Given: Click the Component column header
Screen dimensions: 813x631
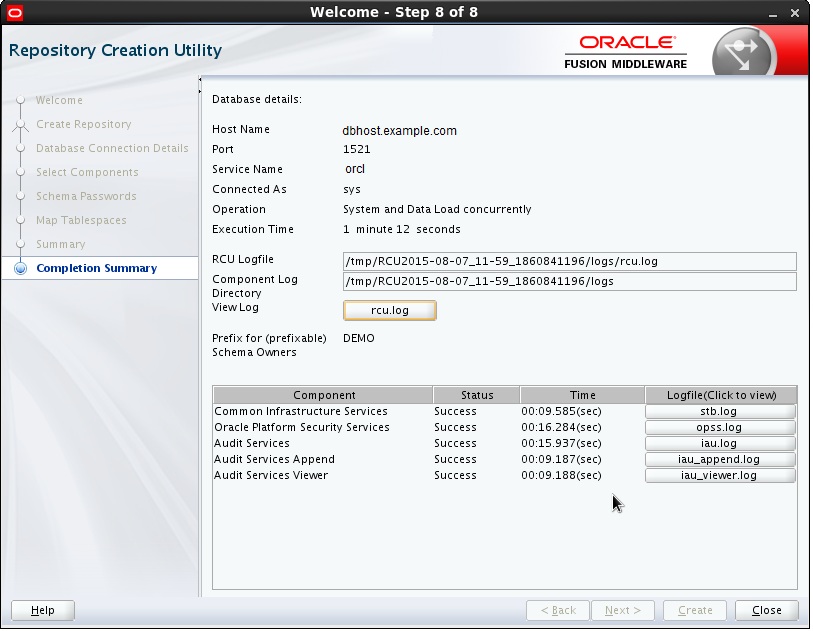Looking at the screenshot, I should click(324, 395).
